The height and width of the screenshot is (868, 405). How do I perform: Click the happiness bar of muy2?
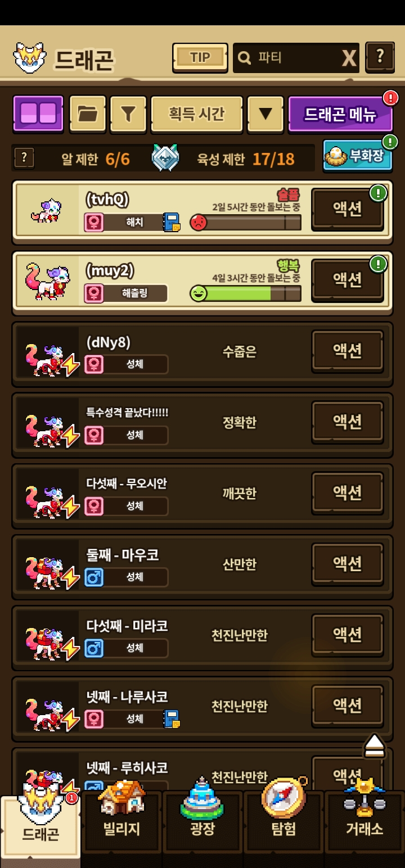245,293
